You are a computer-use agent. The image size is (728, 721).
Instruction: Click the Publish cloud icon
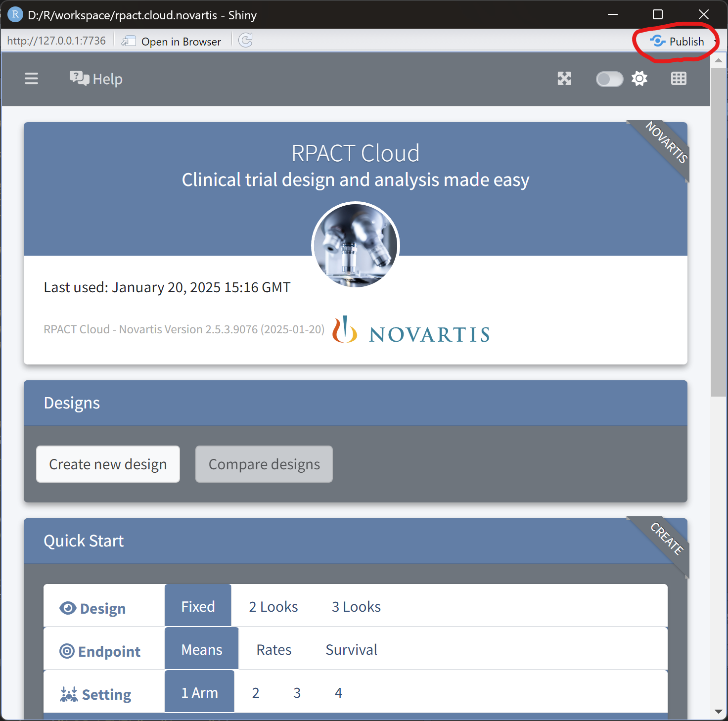[x=658, y=41]
